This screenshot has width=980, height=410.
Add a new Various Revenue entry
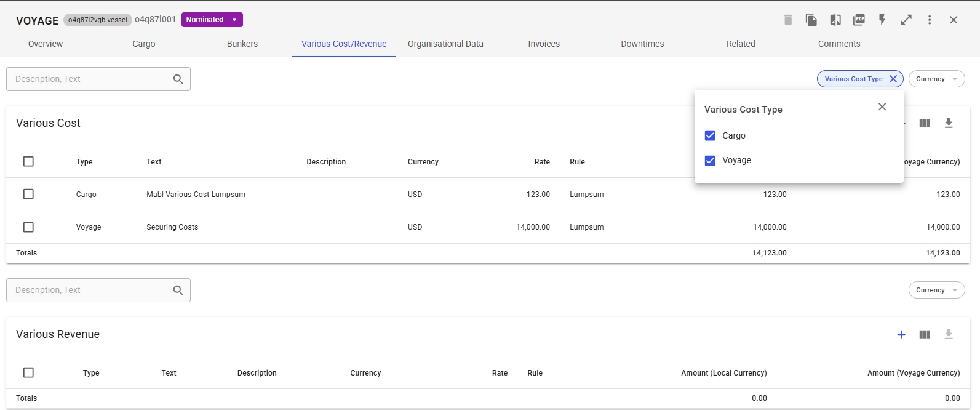pyautogui.click(x=901, y=334)
